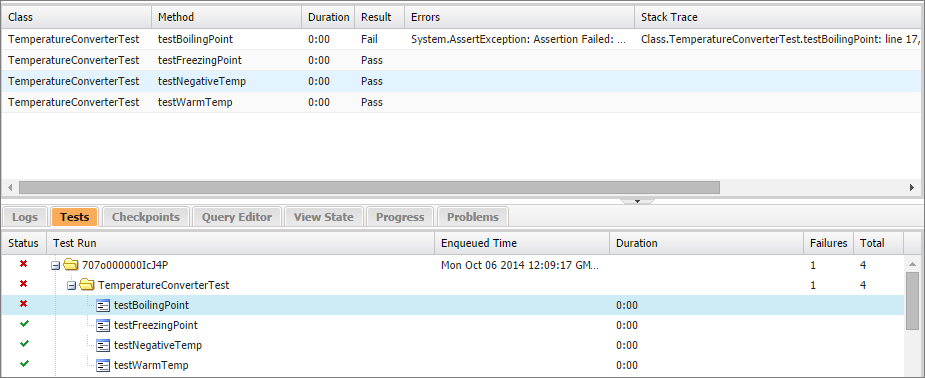This screenshot has width=925, height=378.
Task: Click test method icon beside testNegativeTemp
Action: pos(103,346)
